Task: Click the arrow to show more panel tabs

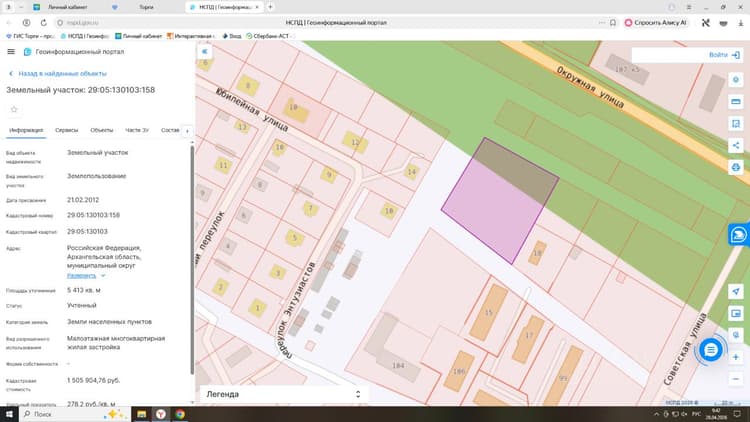Action: tap(188, 131)
